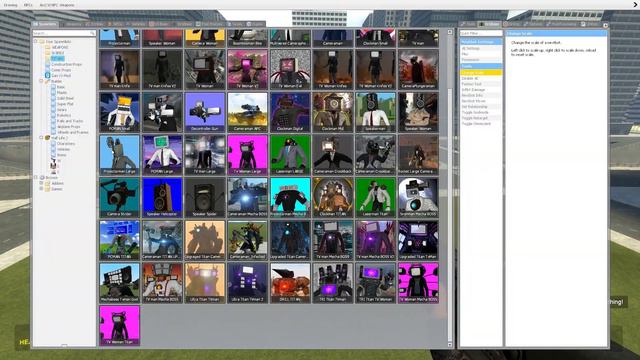Viewport: 640px width, 360px height.
Task: Collapse the Half-Life 2 tree node
Action: pos(42,138)
